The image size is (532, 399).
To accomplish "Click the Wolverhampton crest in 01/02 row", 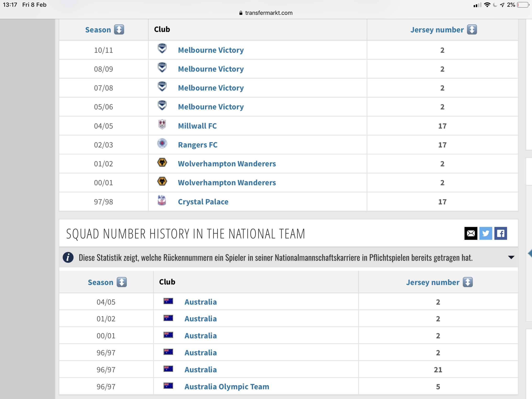I will click(x=162, y=163).
